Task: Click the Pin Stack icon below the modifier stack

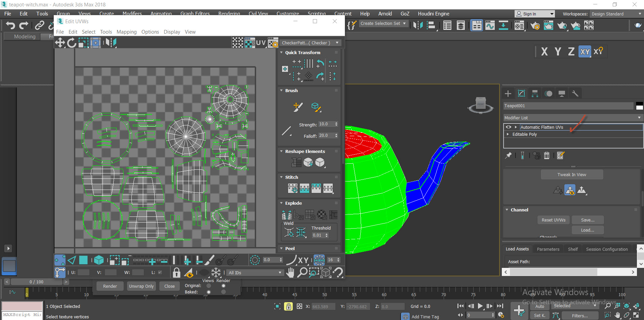Action: pyautogui.click(x=509, y=155)
